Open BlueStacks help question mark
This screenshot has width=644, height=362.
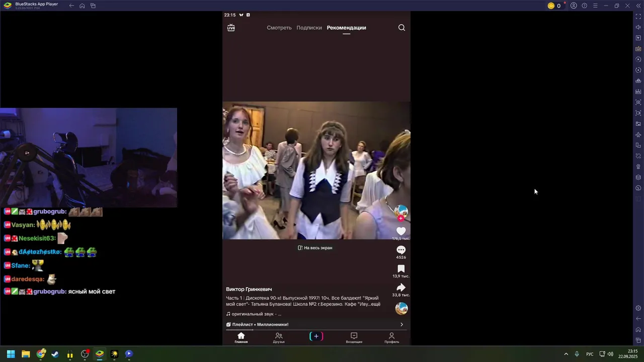584,6
